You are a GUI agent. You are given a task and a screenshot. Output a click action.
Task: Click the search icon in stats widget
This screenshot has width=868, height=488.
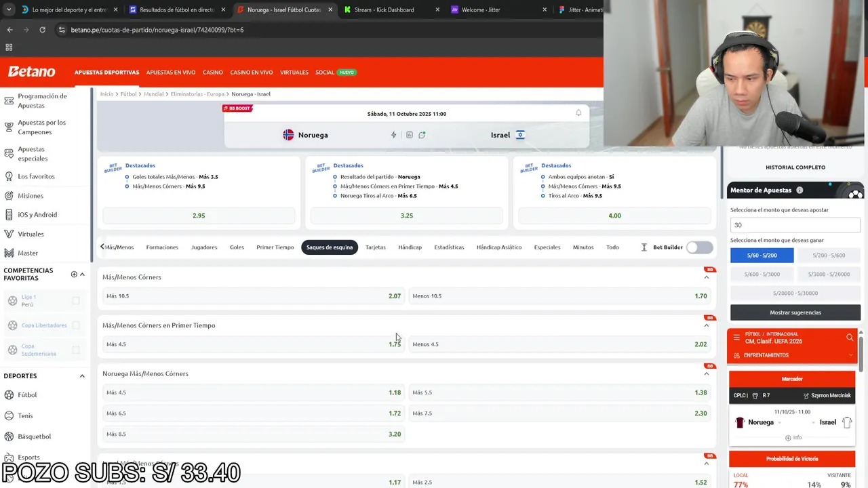click(850, 338)
